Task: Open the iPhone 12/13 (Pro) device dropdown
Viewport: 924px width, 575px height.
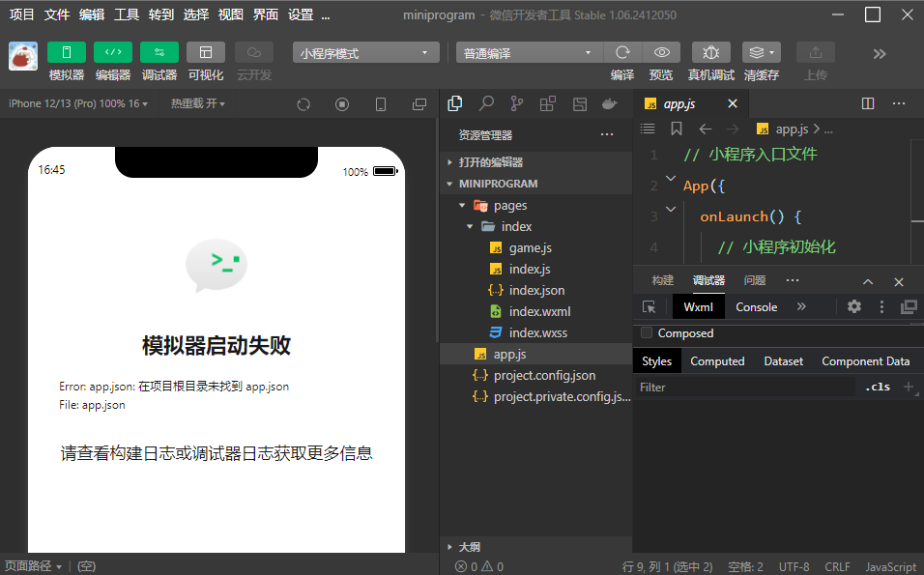Action: pyautogui.click(x=77, y=103)
